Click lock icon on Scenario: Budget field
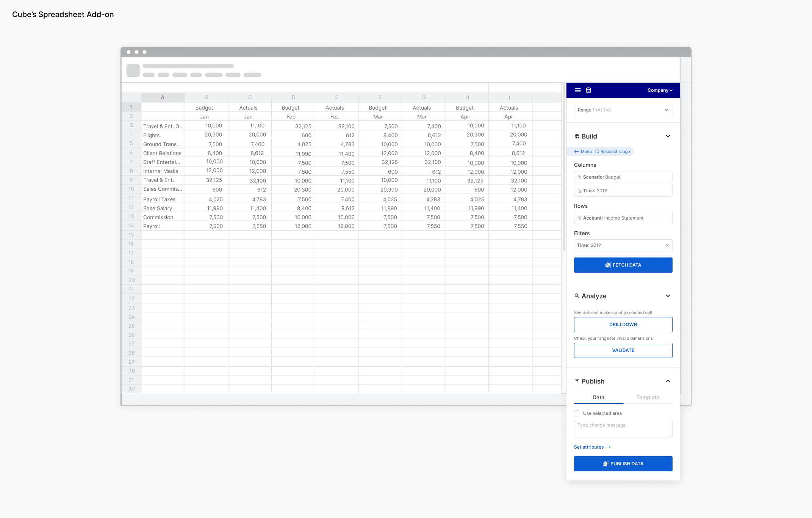 (x=579, y=177)
